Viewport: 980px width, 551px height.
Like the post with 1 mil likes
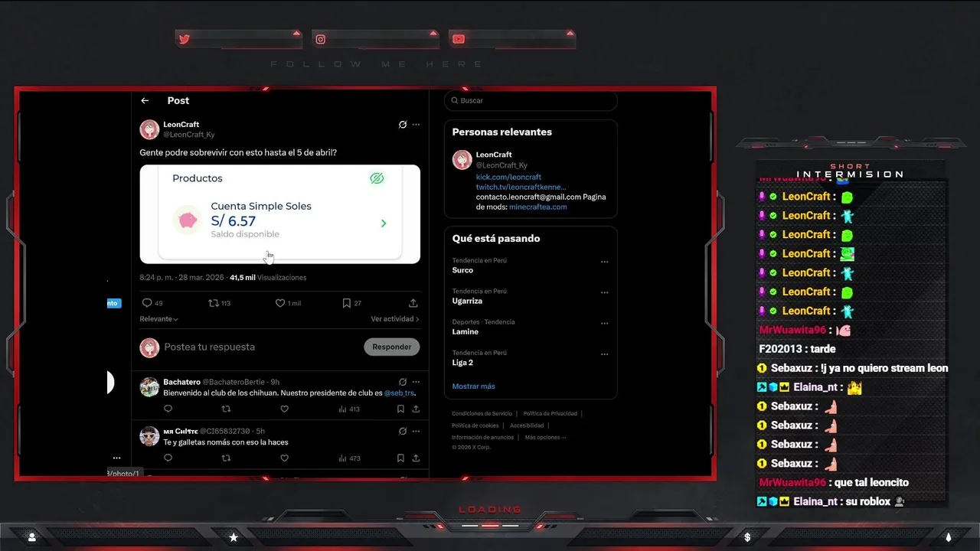[x=280, y=303]
